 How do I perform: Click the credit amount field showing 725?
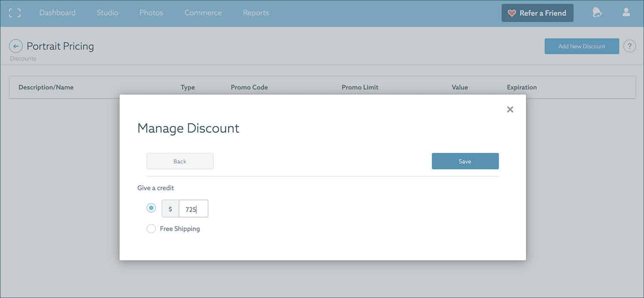pos(193,209)
